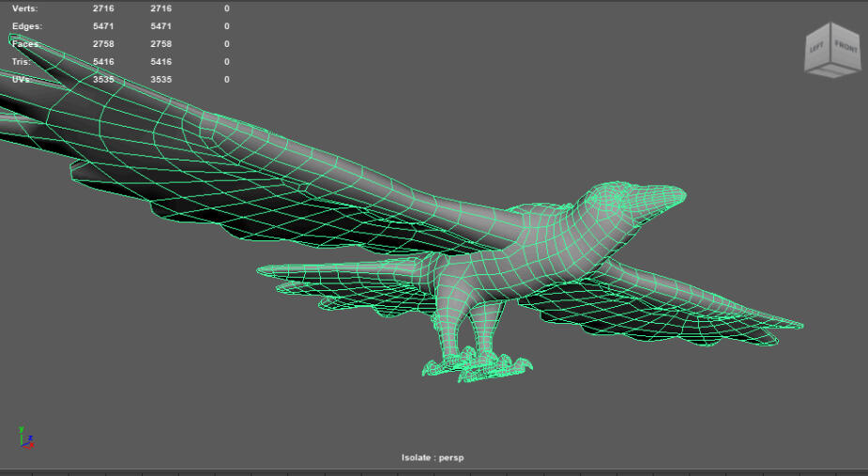Screen dimensions: 868x476
Task: Click the 'Isolate : persp' camera label
Action: click(433, 458)
